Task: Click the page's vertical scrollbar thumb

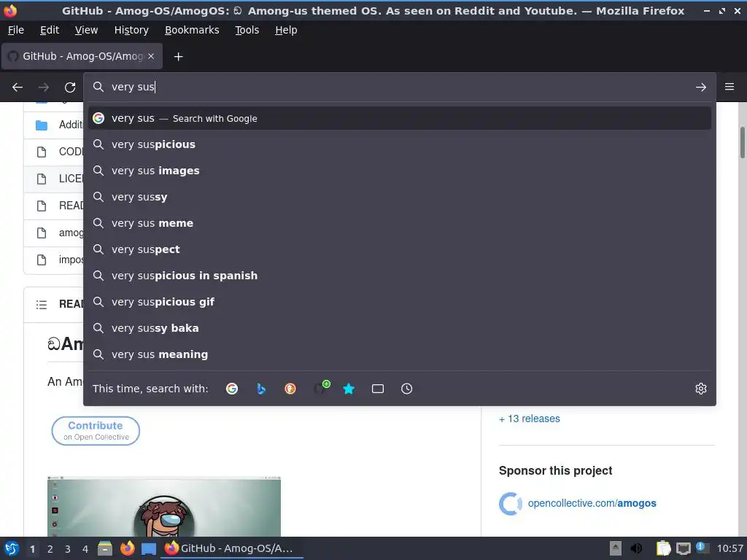Action: point(742,142)
